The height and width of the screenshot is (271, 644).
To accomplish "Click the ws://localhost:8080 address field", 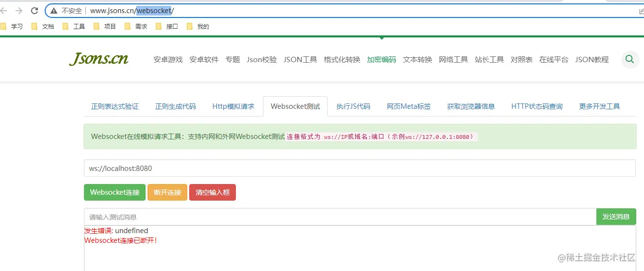I will pos(360,168).
